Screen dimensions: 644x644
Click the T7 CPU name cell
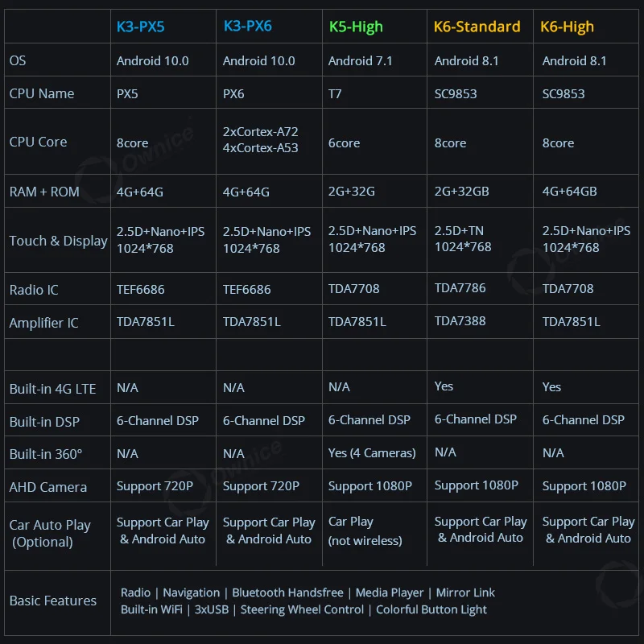335,93
